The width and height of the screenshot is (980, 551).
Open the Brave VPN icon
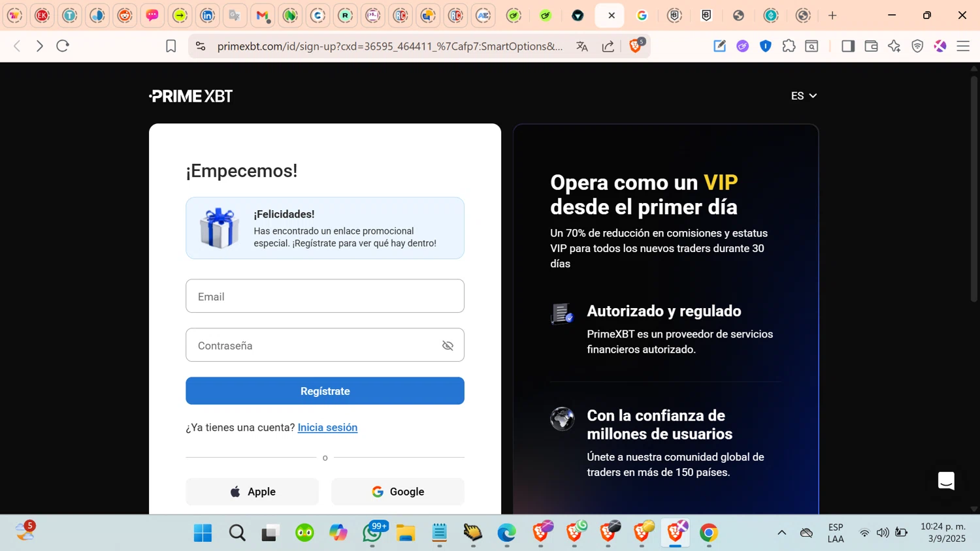pyautogui.click(x=917, y=46)
